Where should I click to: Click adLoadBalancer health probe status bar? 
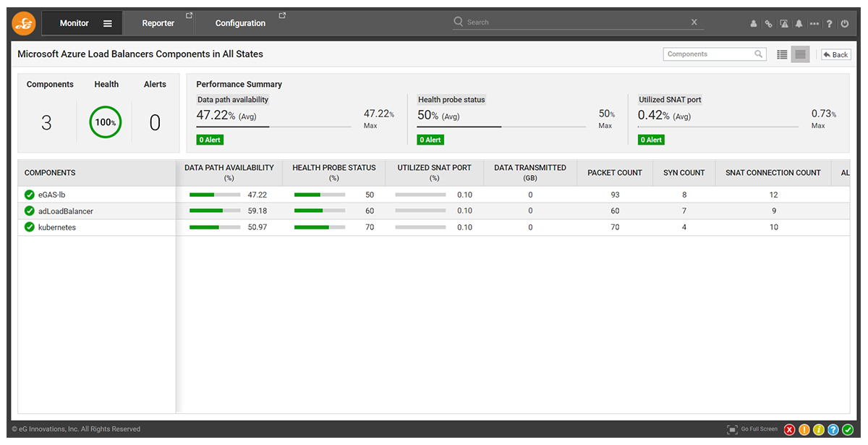pyautogui.click(x=320, y=211)
